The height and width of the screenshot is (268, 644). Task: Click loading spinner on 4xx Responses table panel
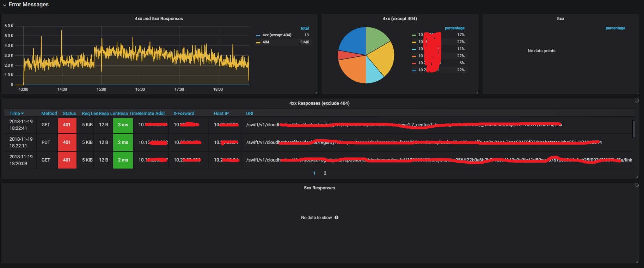point(637,100)
